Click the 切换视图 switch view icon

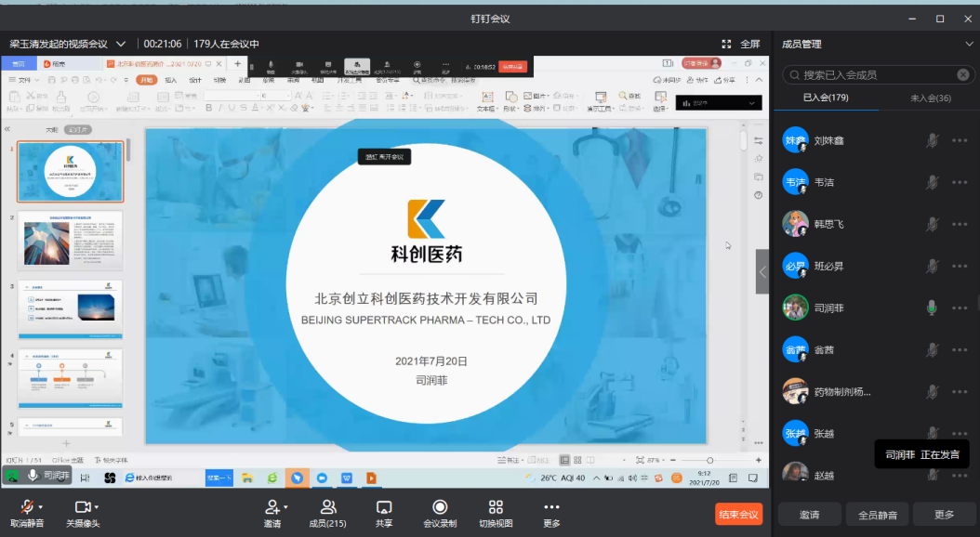pos(496,507)
